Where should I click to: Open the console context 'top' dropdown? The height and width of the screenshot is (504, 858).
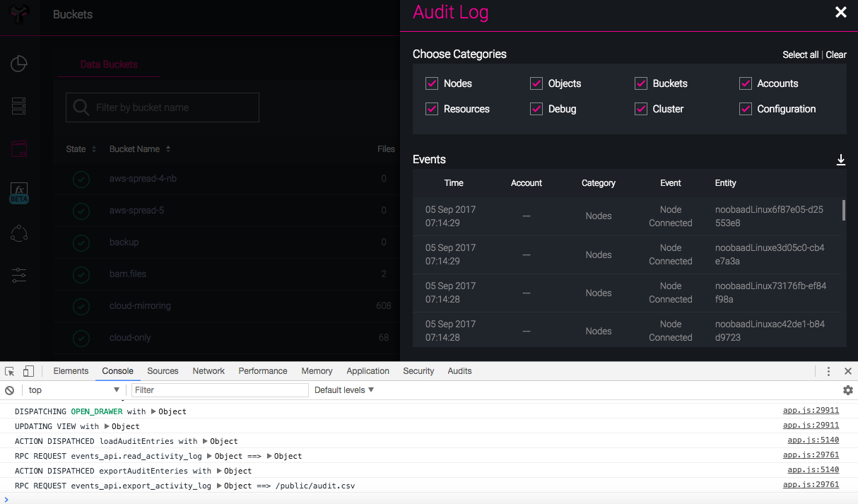(x=74, y=390)
